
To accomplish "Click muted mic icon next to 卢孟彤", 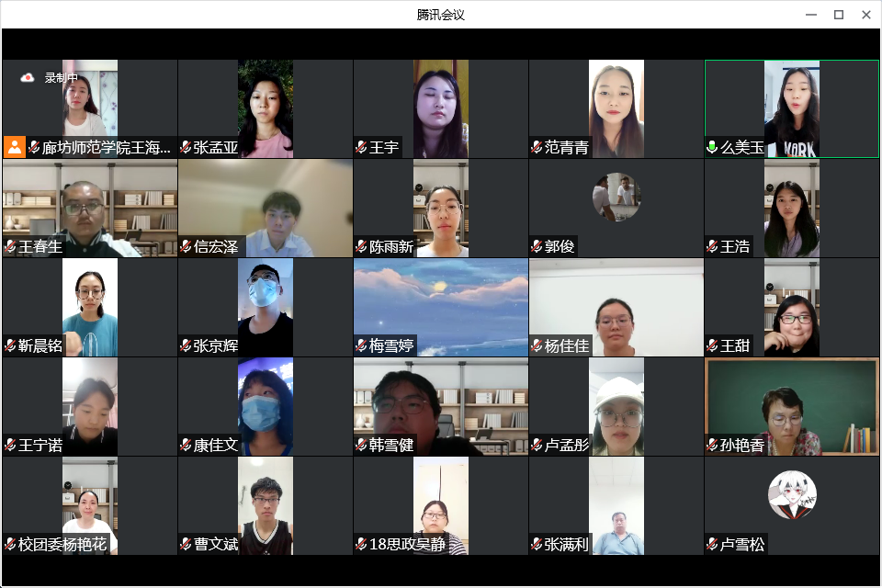I will coord(537,445).
